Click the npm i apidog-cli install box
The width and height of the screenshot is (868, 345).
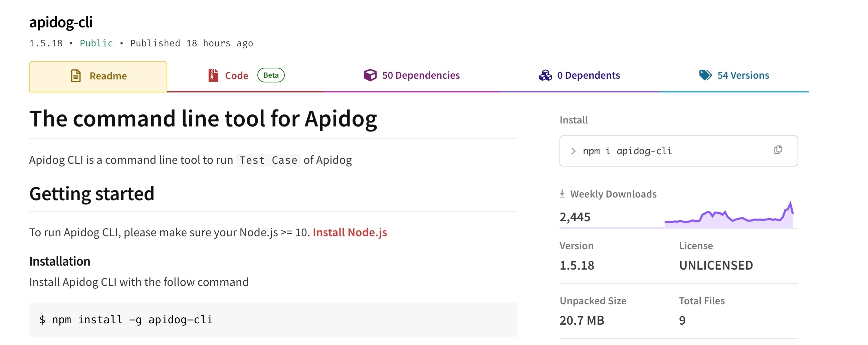(678, 151)
